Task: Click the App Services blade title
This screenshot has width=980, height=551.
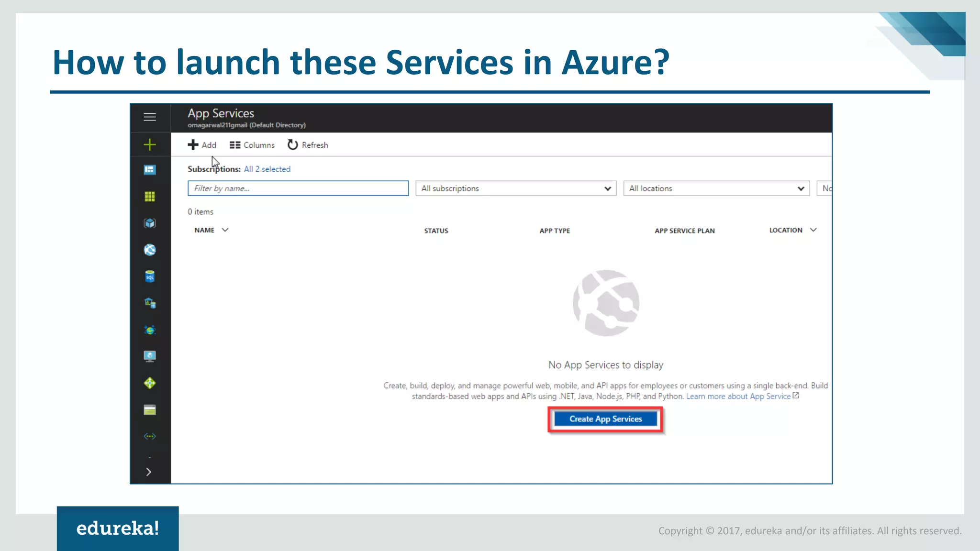Action: tap(221, 113)
